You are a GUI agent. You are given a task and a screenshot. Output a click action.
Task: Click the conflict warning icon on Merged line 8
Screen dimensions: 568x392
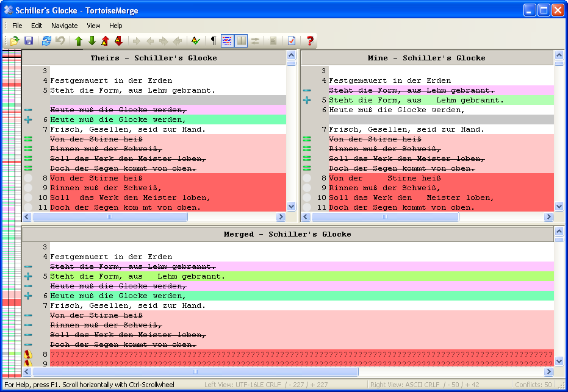28,354
